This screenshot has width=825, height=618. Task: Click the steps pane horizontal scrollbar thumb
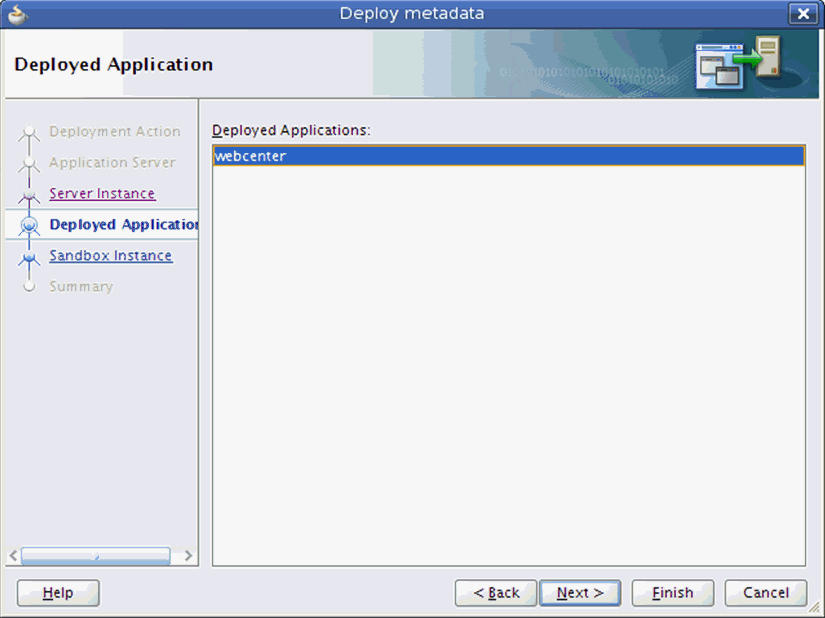[x=95, y=556]
